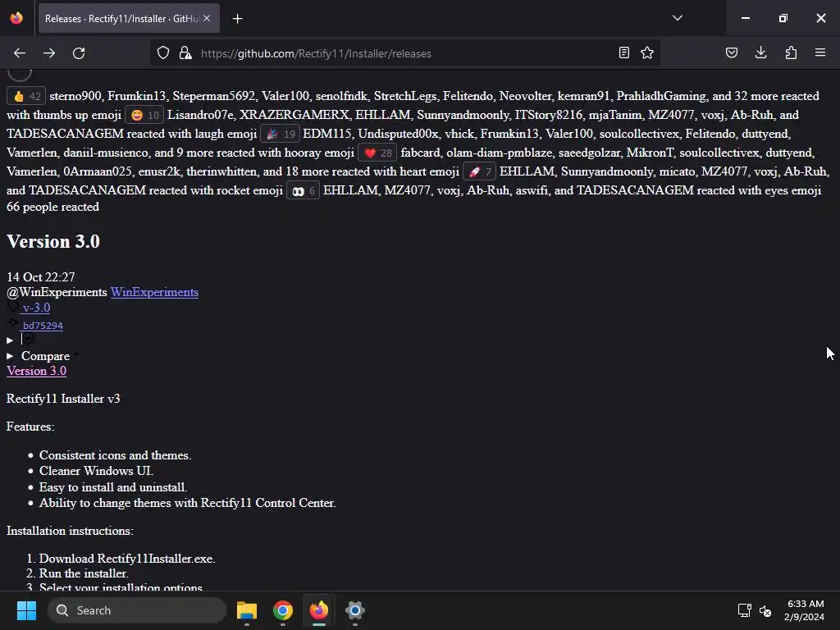
Task: Select "Cleaner Windows UI." bullet
Action: point(97,471)
